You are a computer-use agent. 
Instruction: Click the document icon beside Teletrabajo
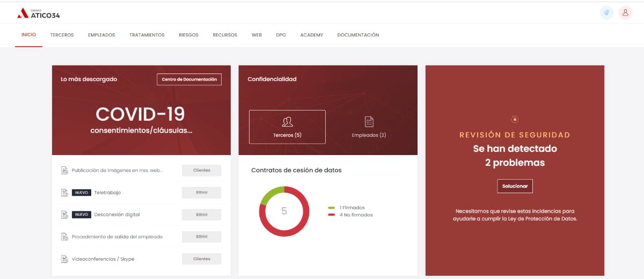(x=64, y=193)
